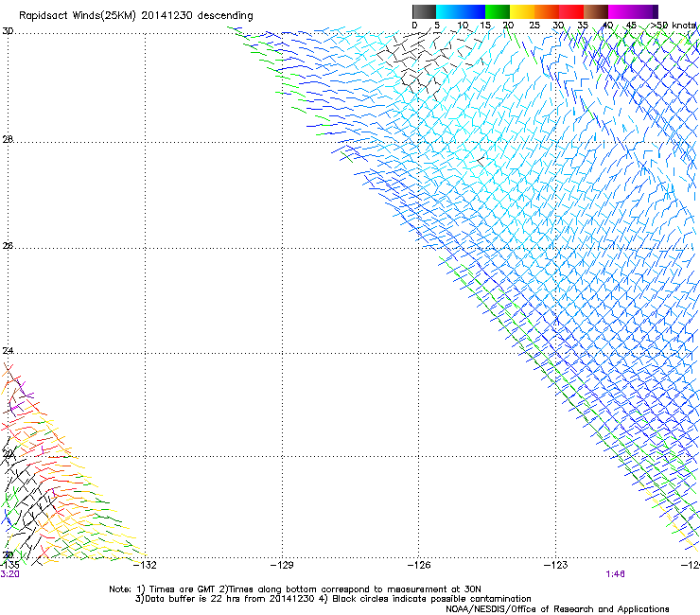Viewport: 700px width, 615px height.
Task: Click the '>50 knots' legend label
Action: [x=673, y=26]
